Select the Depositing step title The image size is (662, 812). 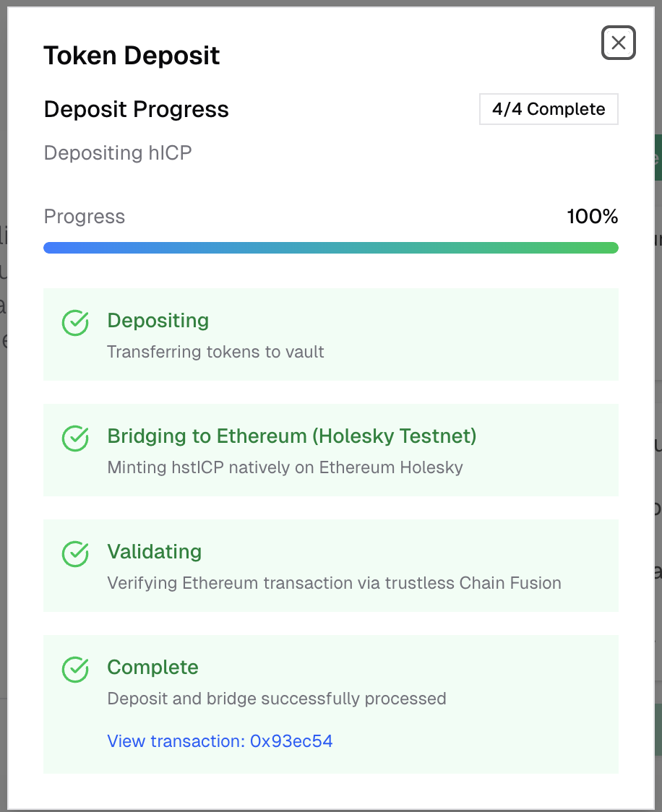pos(158,321)
